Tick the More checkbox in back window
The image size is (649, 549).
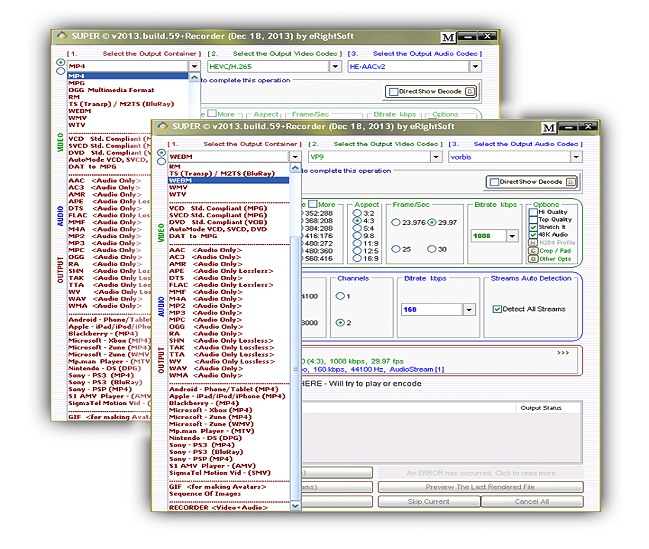(212, 113)
